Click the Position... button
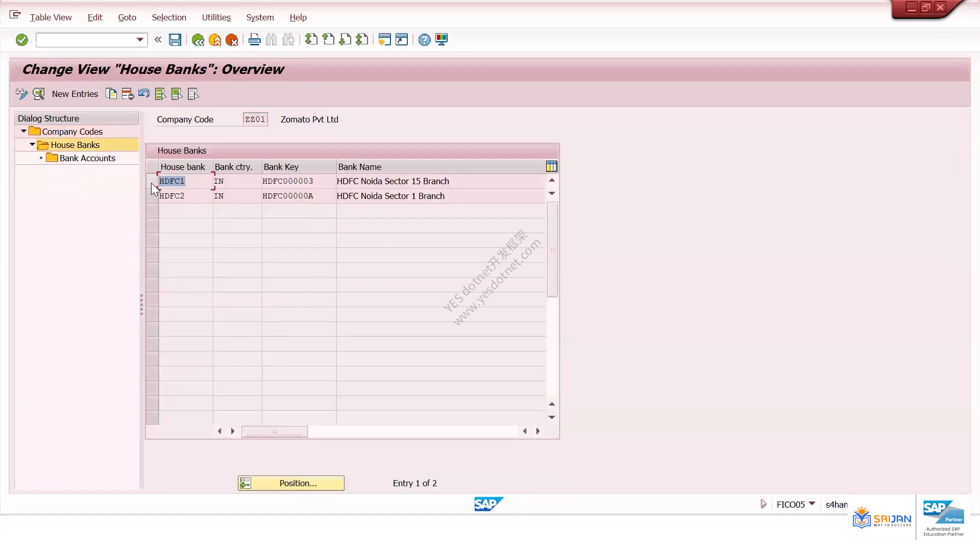Screen dimensions: 980x551 pos(291,483)
